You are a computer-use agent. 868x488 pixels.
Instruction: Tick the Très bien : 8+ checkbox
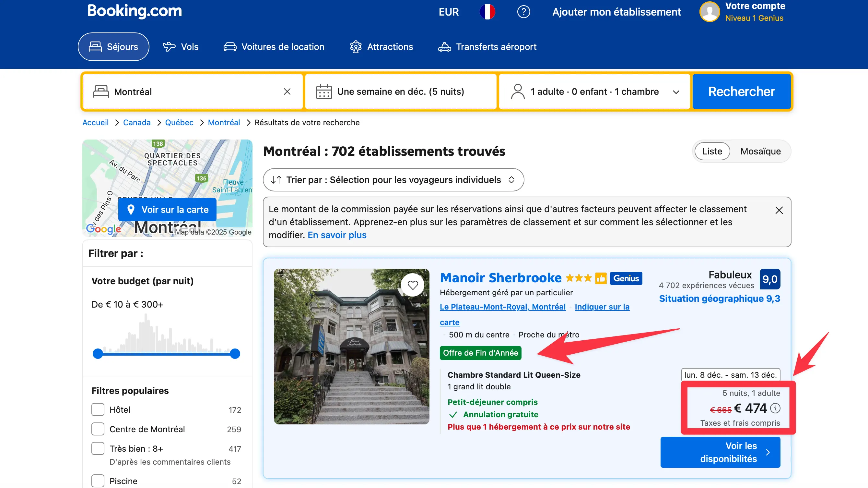click(x=98, y=448)
